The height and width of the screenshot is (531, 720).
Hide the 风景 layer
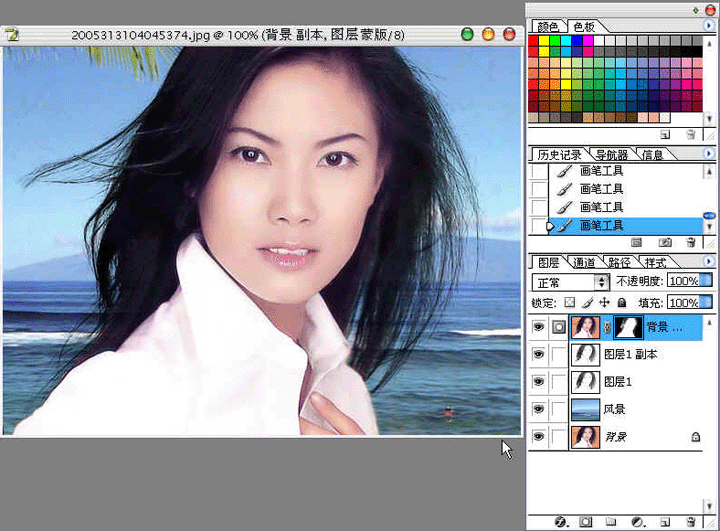click(538, 409)
